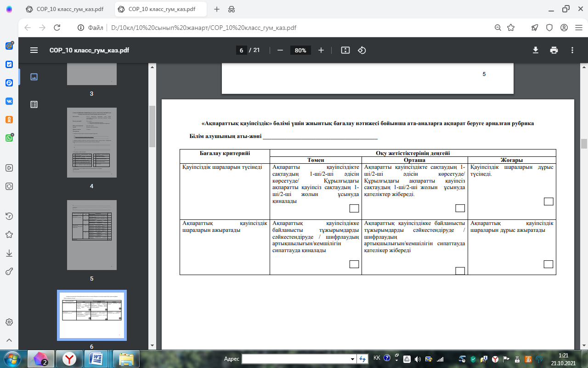The image size is (588, 368).
Task: Collapse the browser sidebar with the chevron
Action: tap(9, 340)
